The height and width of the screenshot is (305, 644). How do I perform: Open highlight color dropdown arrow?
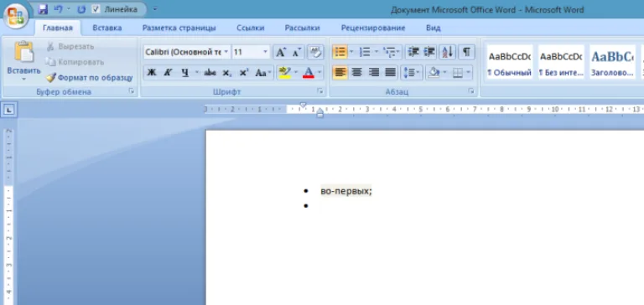tap(296, 73)
